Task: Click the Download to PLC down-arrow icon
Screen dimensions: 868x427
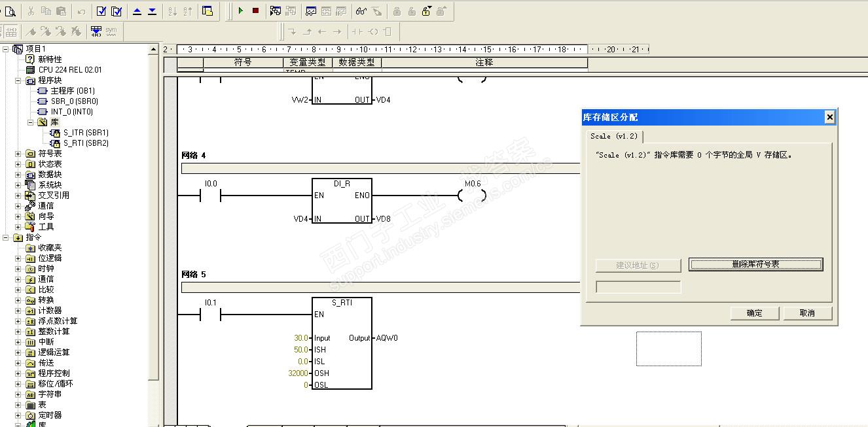Action: tap(152, 11)
